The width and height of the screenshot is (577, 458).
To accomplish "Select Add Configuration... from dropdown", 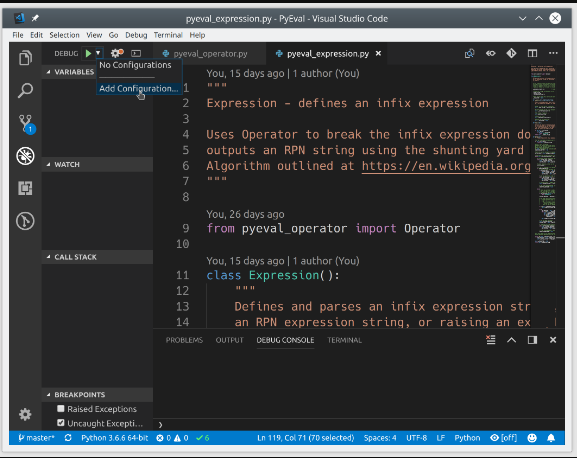I will (x=139, y=89).
